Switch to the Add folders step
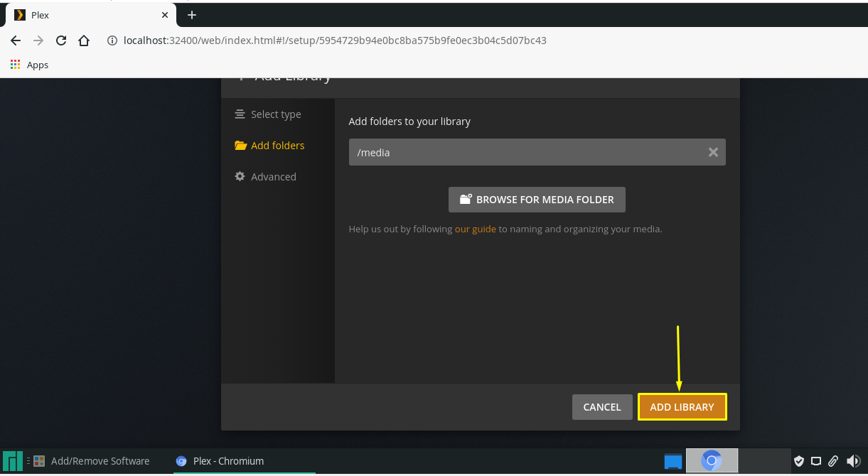 point(269,146)
